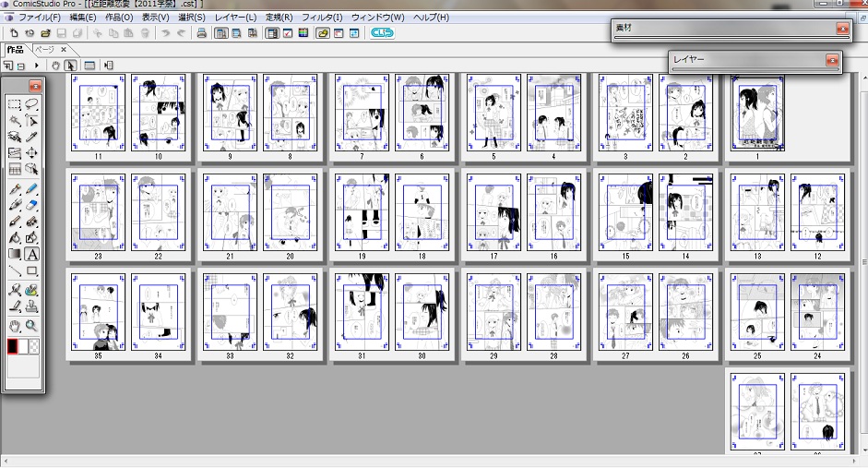Select the hand icon in the sub-toolbar

[56, 66]
